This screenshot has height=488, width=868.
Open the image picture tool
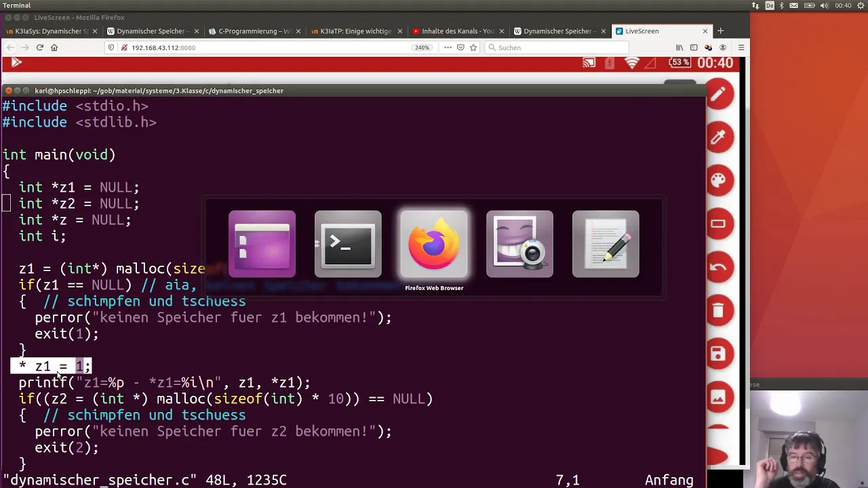[719, 397]
